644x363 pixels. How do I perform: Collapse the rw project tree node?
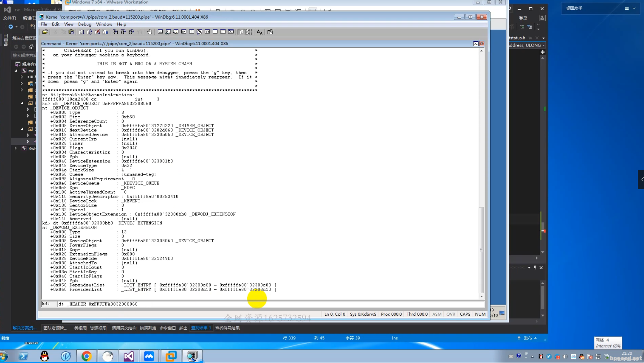pos(16,71)
